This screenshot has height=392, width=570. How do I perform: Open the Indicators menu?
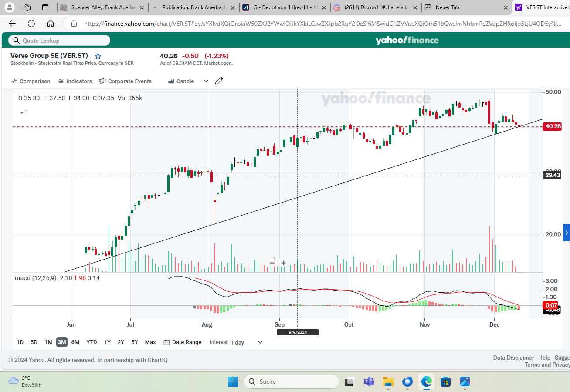click(x=75, y=81)
